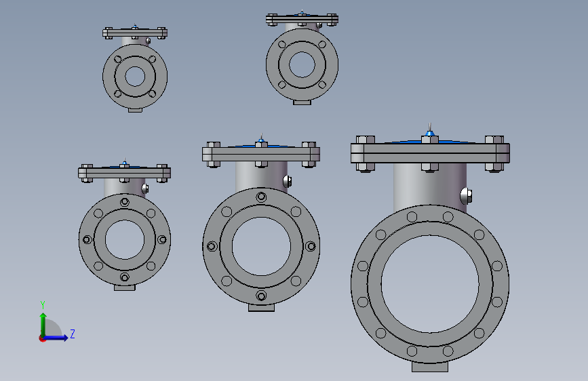Select the largest valve's flange bore opening
Viewport: 588px width, 381px height.
(x=430, y=284)
